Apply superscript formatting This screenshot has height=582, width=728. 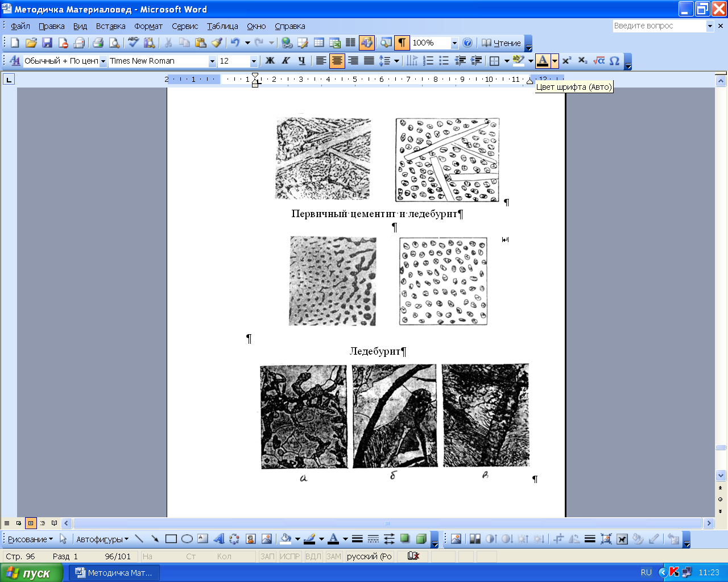pyautogui.click(x=566, y=61)
